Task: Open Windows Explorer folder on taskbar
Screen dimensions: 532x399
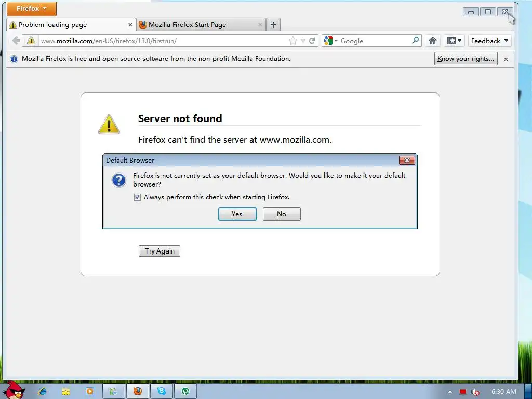Action: pyautogui.click(x=66, y=392)
